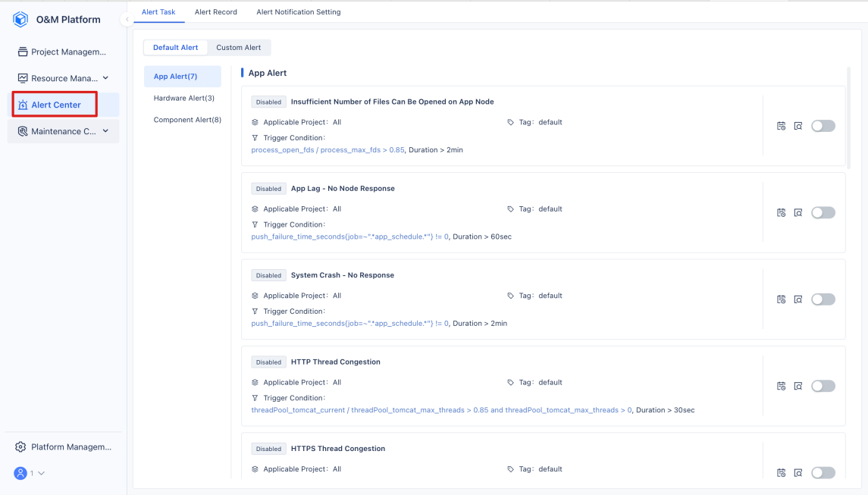
Task: Select the Custom Alert button
Action: (x=239, y=48)
